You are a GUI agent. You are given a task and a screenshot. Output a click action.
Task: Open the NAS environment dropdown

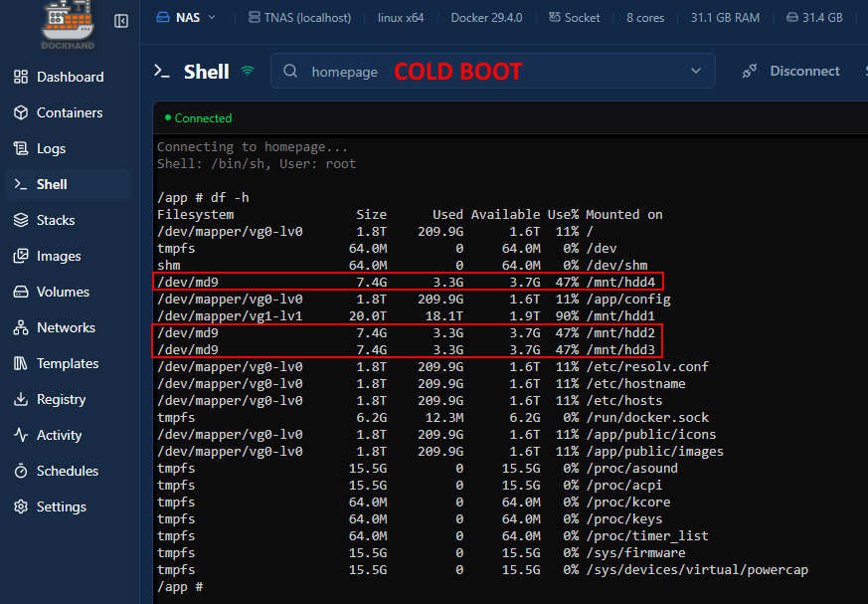(186, 17)
